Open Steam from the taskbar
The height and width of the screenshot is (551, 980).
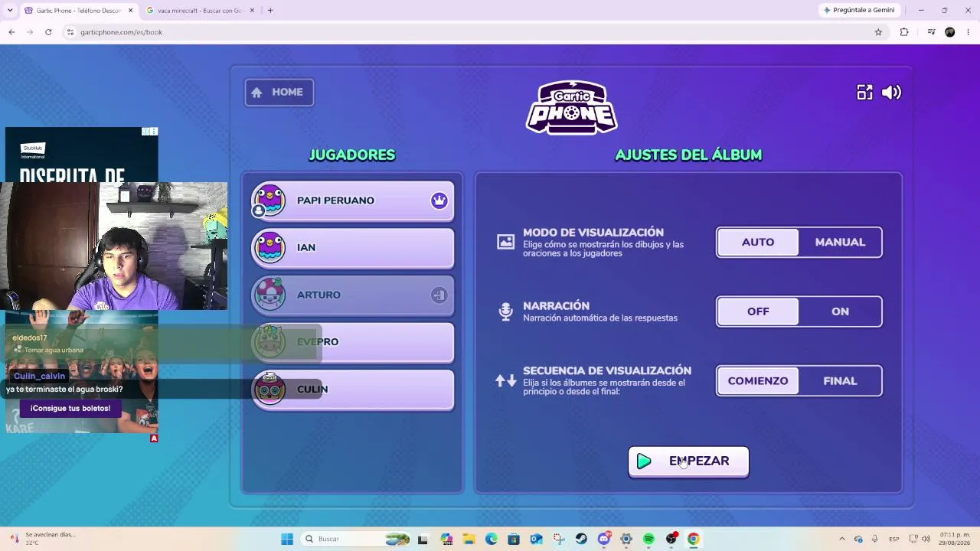pyautogui.click(x=581, y=539)
